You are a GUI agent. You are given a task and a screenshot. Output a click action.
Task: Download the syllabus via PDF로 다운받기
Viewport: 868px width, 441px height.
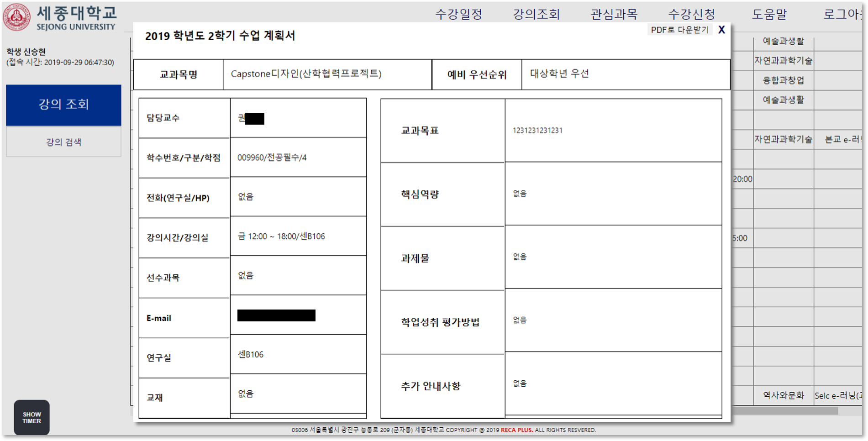coord(679,30)
